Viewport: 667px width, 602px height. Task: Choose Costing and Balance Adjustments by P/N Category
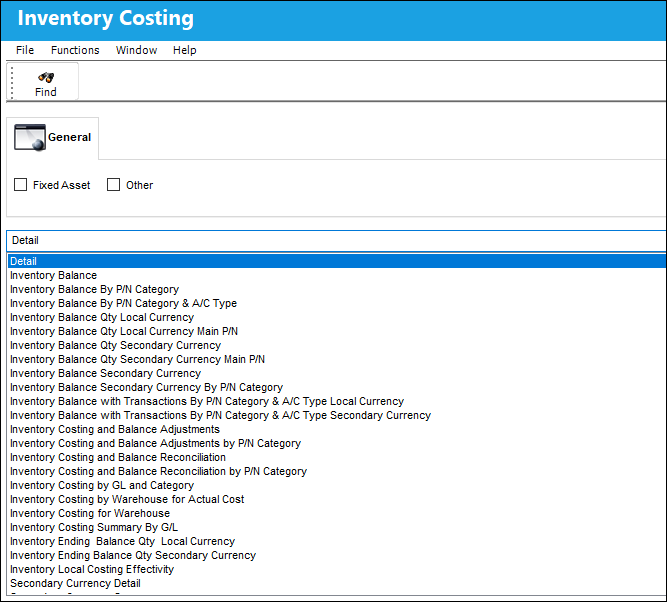pos(336,443)
